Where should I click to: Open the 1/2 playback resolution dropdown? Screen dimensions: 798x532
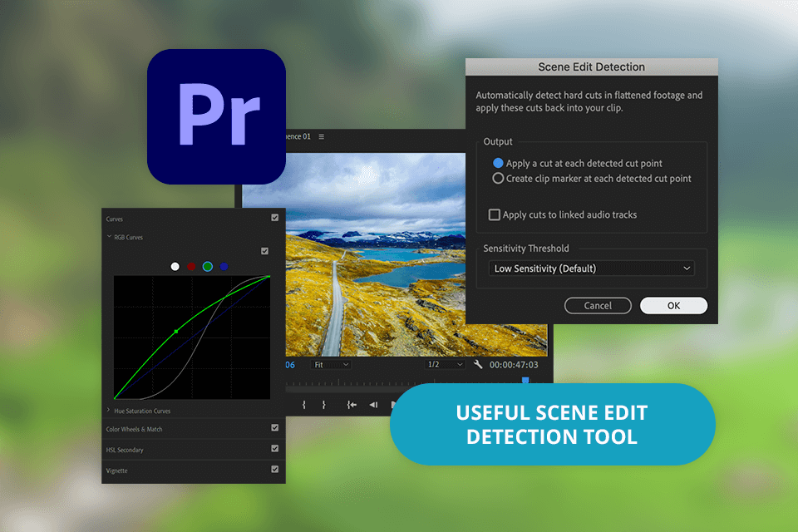446,365
